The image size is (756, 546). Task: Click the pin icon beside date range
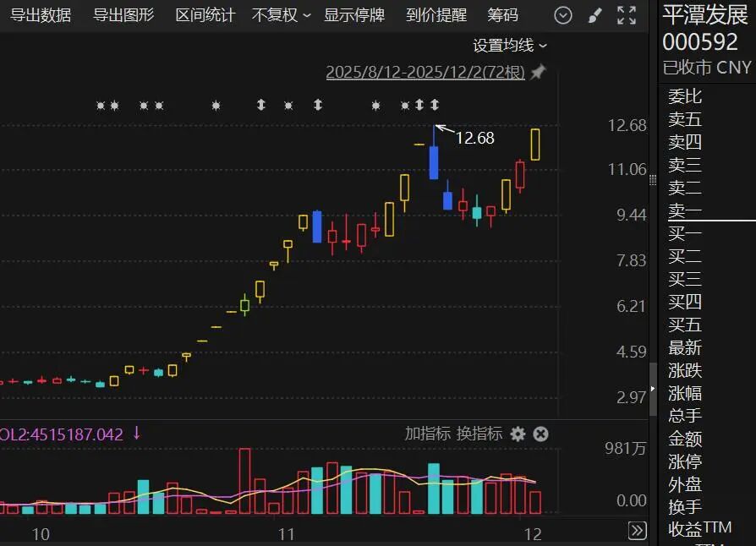click(538, 73)
